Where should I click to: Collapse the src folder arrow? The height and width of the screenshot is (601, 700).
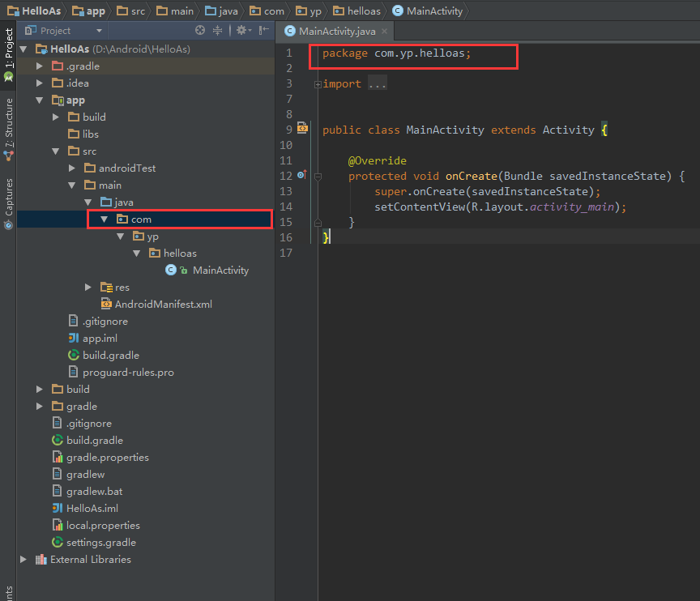click(56, 151)
